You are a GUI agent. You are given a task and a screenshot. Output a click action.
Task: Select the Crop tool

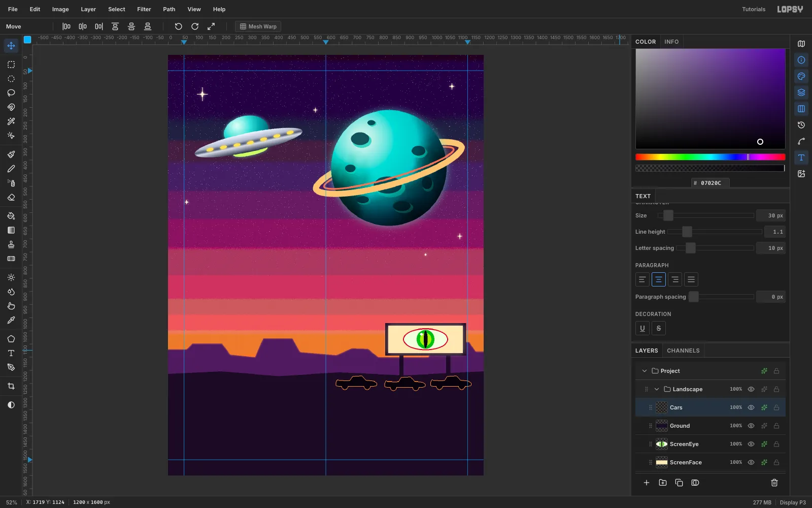(x=11, y=386)
